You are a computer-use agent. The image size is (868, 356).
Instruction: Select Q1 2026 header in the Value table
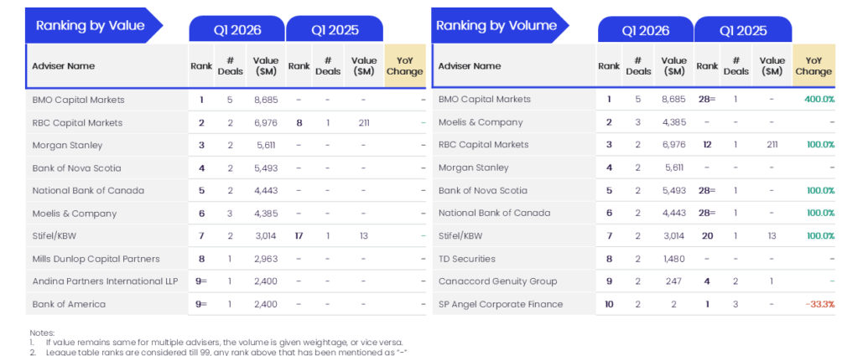click(x=236, y=30)
